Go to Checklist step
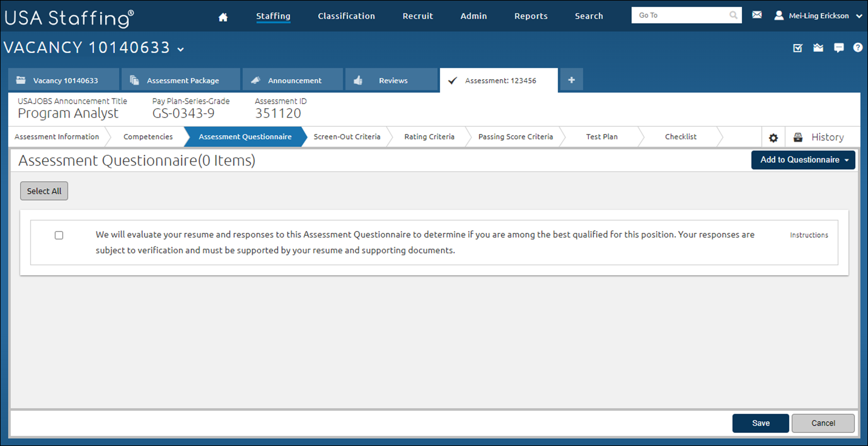Viewport: 868px width, 446px height. pos(681,137)
